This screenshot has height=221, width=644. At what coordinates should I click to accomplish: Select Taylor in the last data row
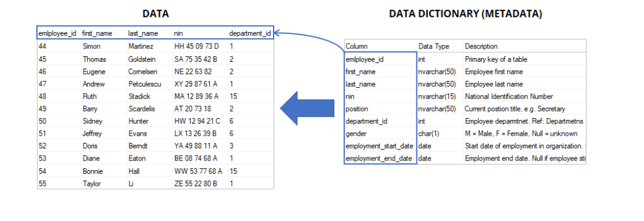point(91,183)
